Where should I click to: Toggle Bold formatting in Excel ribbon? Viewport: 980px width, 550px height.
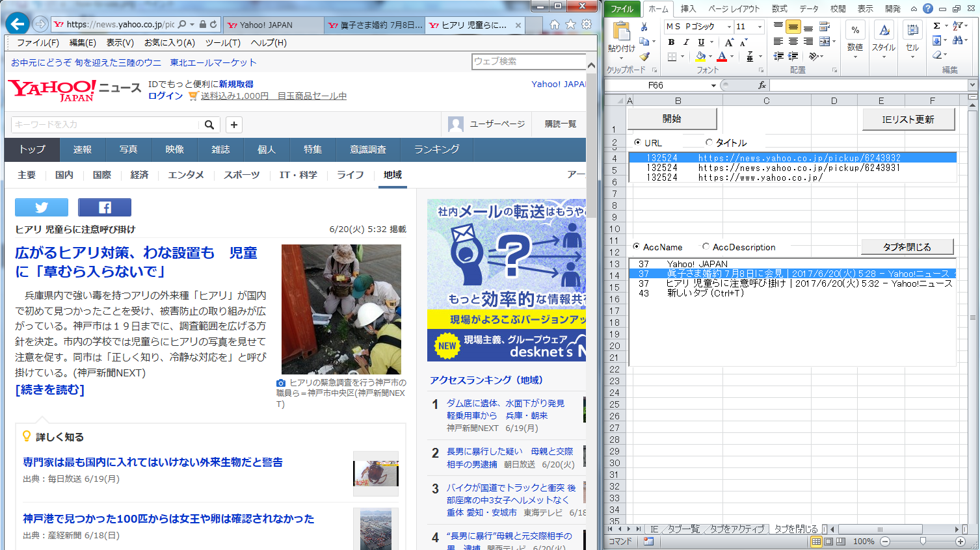click(671, 42)
